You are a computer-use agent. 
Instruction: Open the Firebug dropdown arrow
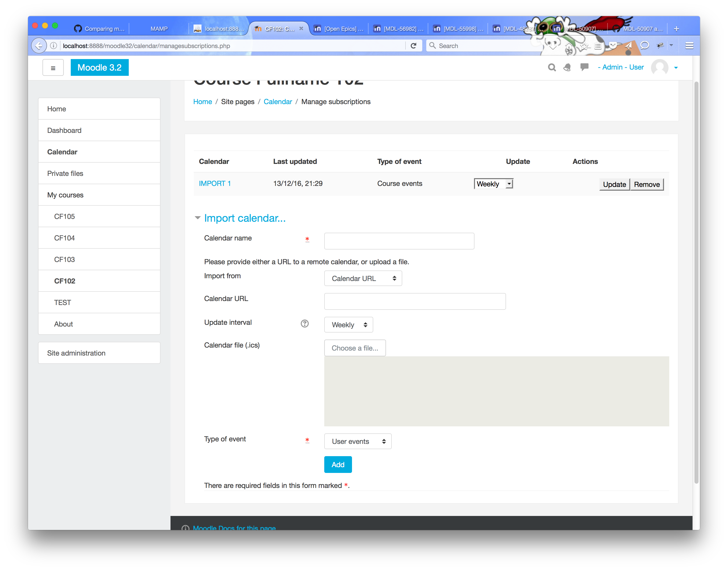(x=671, y=45)
